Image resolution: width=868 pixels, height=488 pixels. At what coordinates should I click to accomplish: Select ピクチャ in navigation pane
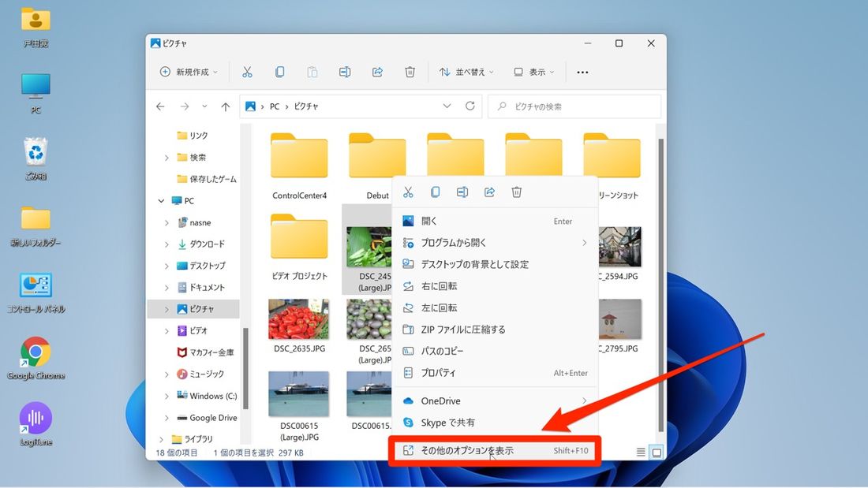[x=194, y=309]
